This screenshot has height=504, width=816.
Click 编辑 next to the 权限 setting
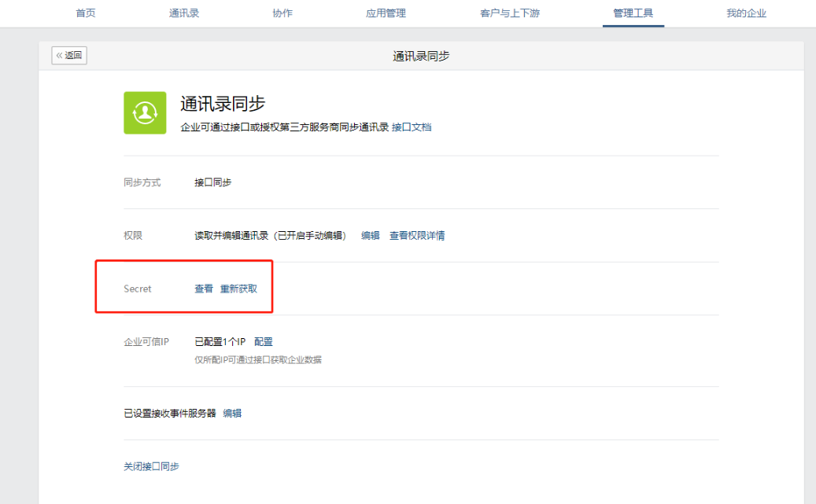point(370,236)
